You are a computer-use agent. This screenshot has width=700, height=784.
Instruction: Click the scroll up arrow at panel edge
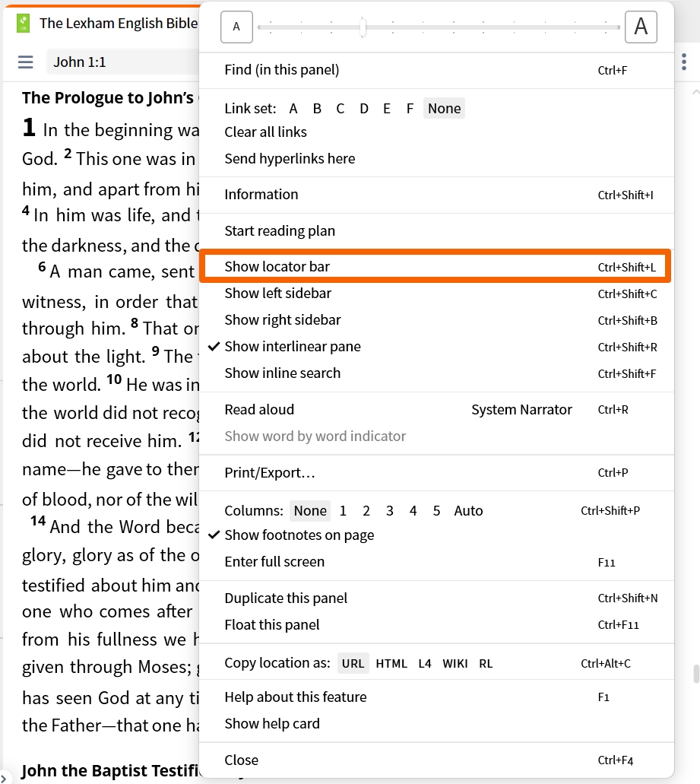point(695,93)
